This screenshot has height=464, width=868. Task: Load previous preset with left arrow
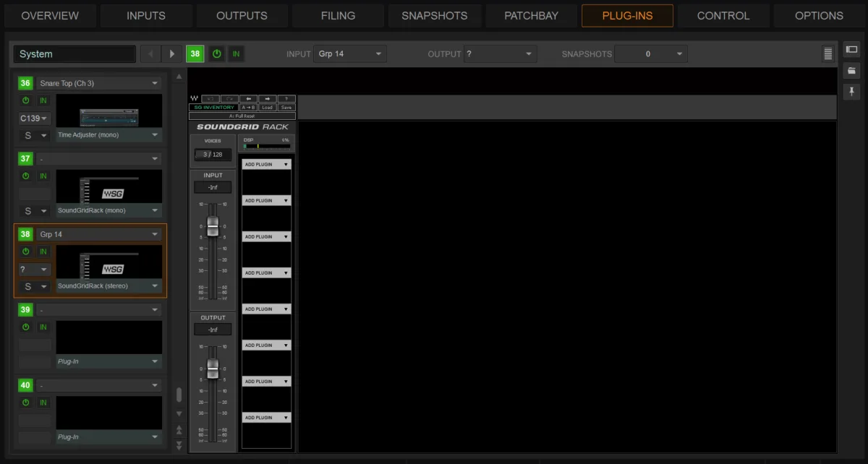point(248,98)
